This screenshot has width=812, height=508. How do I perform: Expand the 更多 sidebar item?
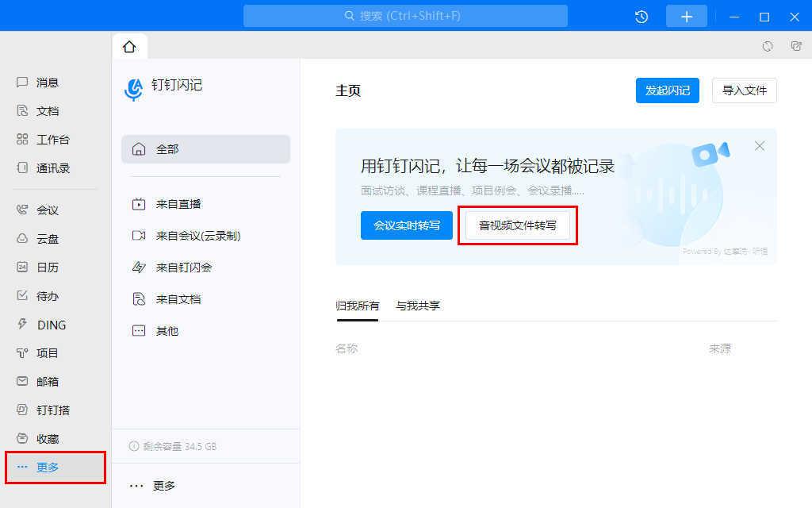pyautogui.click(x=45, y=468)
